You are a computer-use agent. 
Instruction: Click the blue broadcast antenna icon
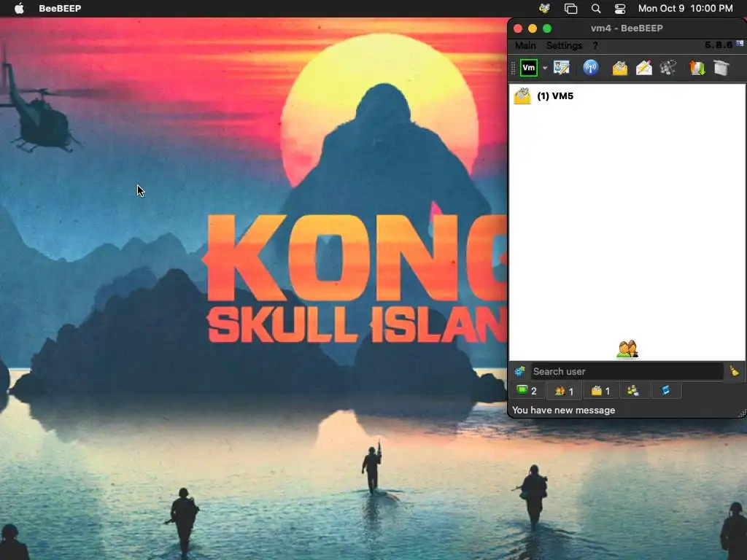tap(591, 68)
